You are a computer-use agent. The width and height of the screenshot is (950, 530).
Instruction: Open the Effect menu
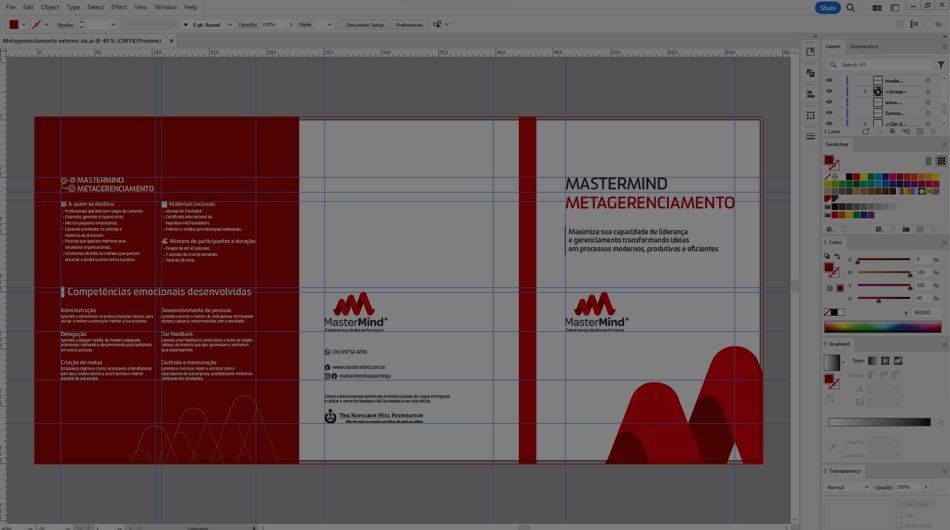pos(119,7)
